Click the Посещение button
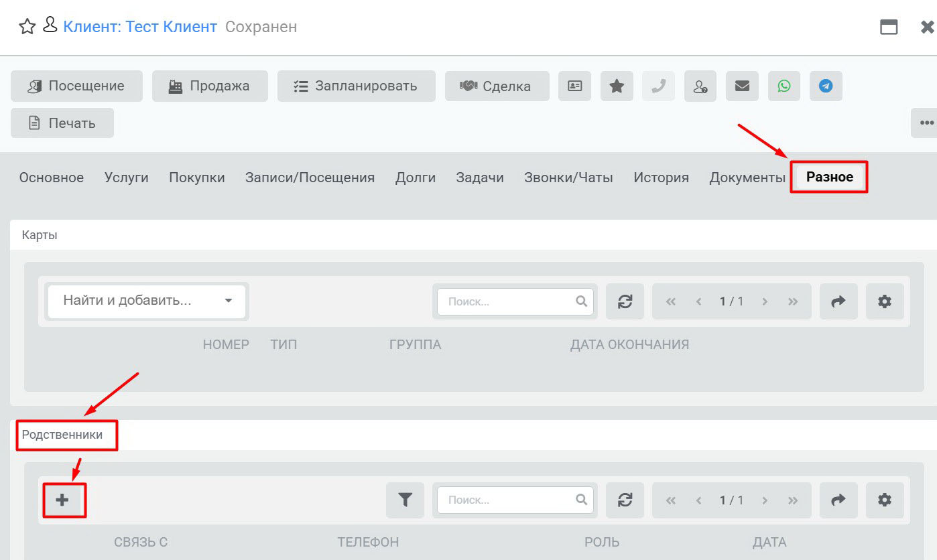The width and height of the screenshot is (937, 560). tap(76, 86)
